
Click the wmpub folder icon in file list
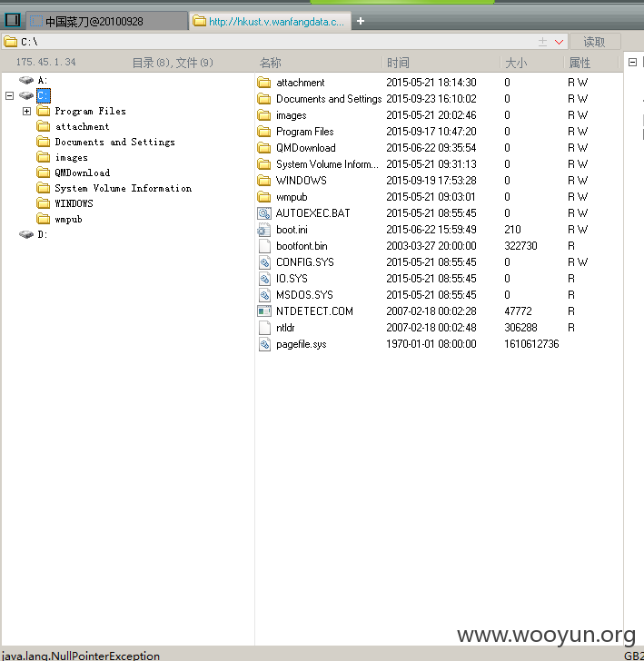click(x=264, y=197)
